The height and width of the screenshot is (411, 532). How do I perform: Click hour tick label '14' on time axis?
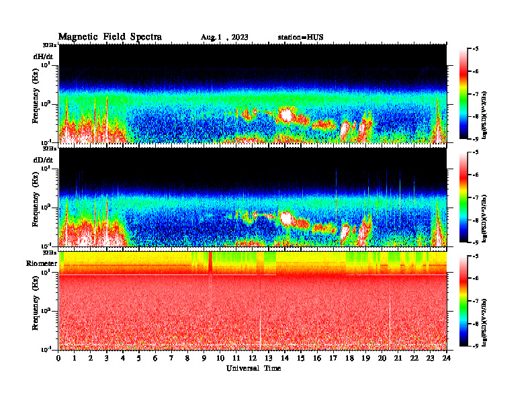[285, 359]
